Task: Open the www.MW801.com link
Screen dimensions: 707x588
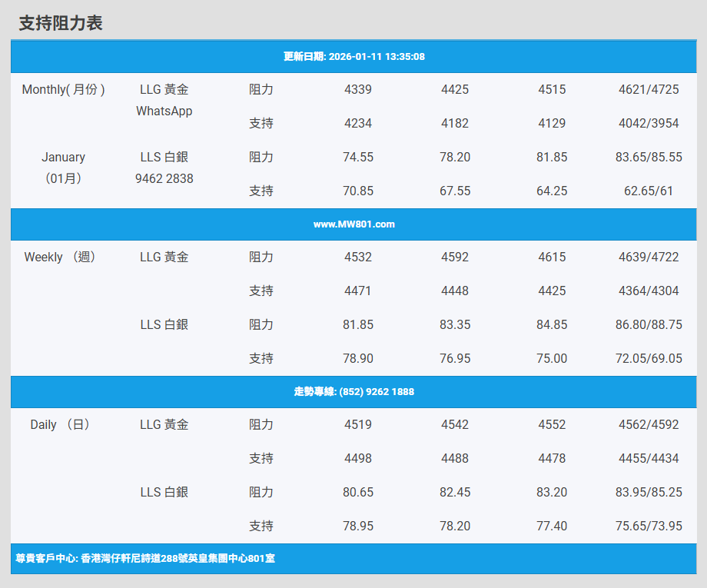Action: [x=353, y=224]
